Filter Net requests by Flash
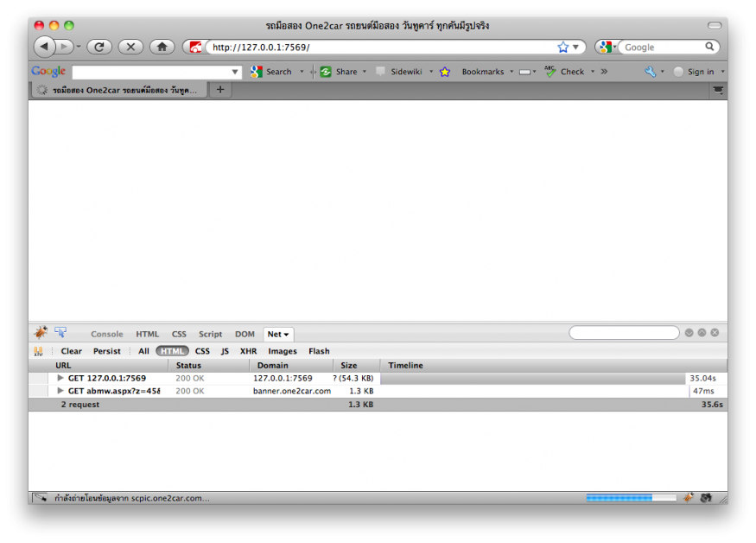 point(319,351)
